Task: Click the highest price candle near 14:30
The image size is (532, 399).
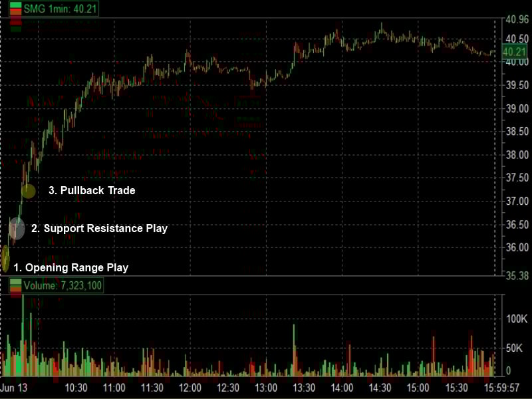Action: [382, 28]
